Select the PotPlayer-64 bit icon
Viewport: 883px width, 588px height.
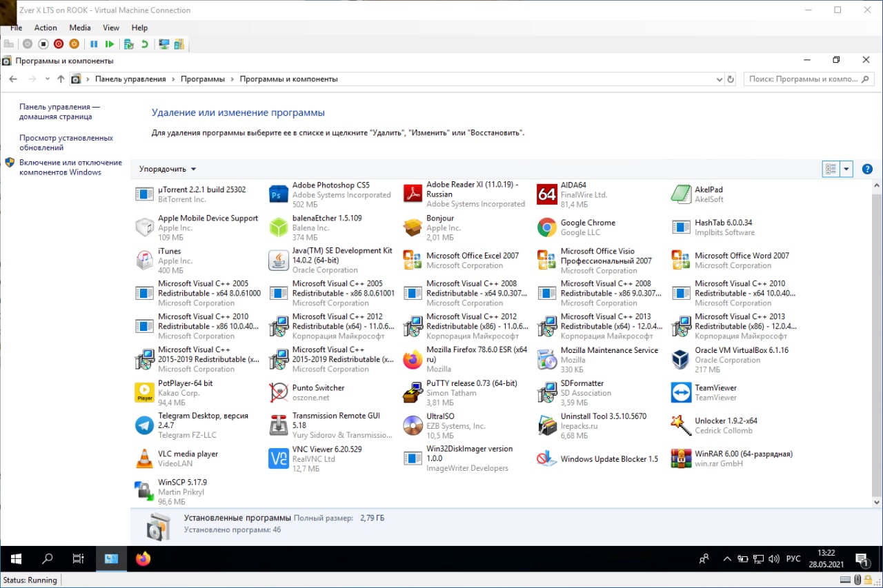(144, 393)
